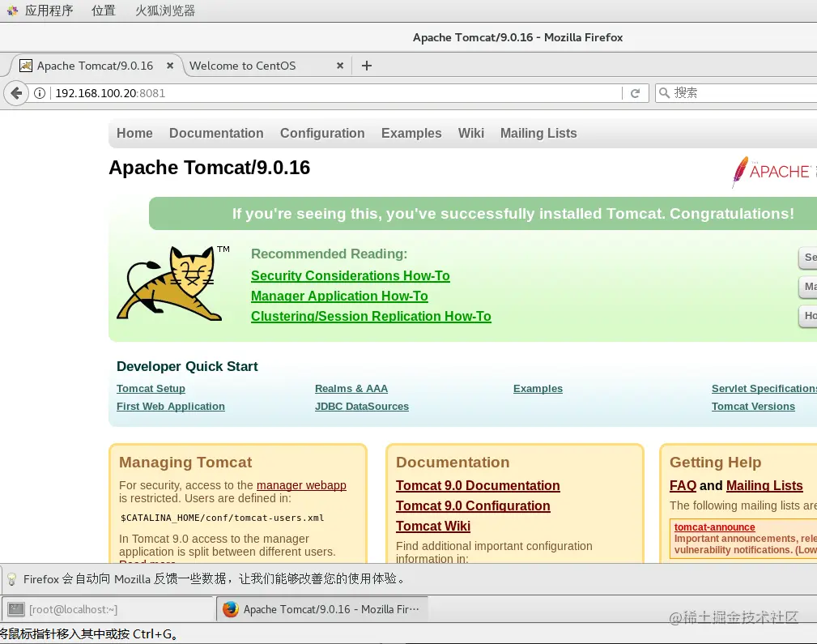817x644 pixels.
Task: Open the manager webapp link
Action: pos(301,485)
